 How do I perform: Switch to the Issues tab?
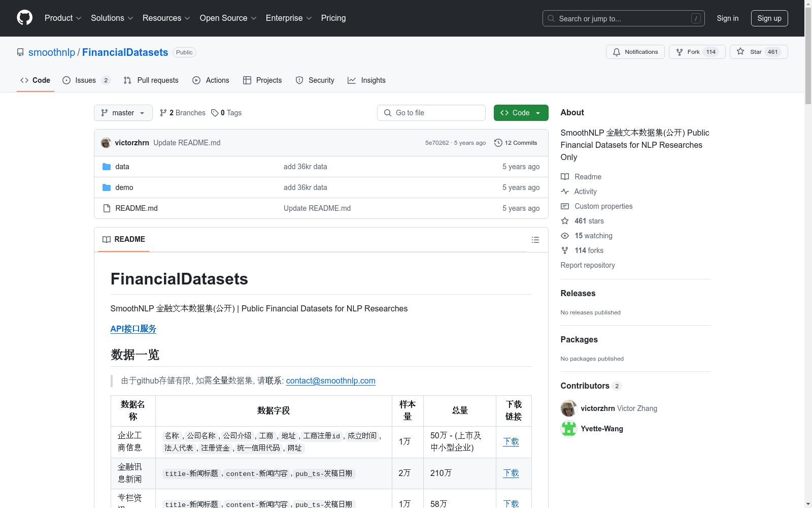tap(86, 80)
